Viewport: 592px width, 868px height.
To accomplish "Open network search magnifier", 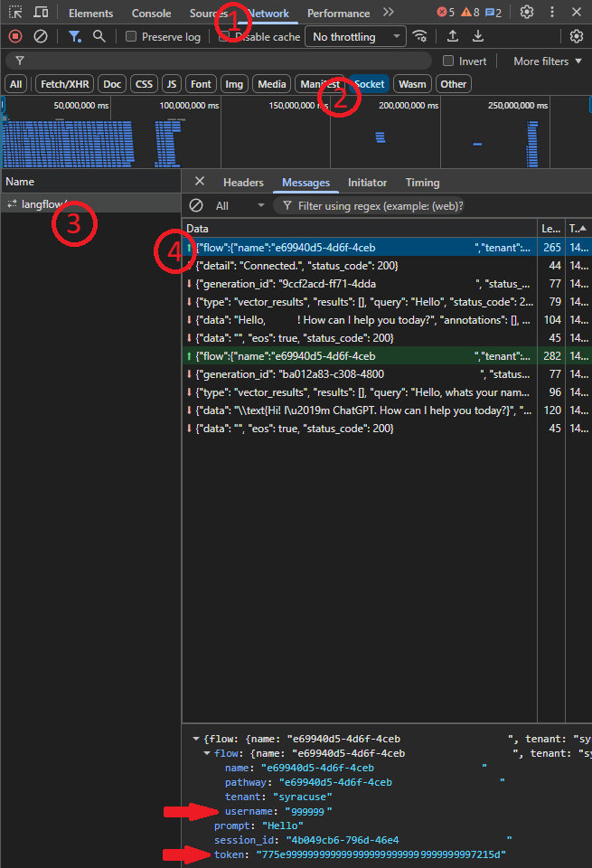I will point(99,36).
